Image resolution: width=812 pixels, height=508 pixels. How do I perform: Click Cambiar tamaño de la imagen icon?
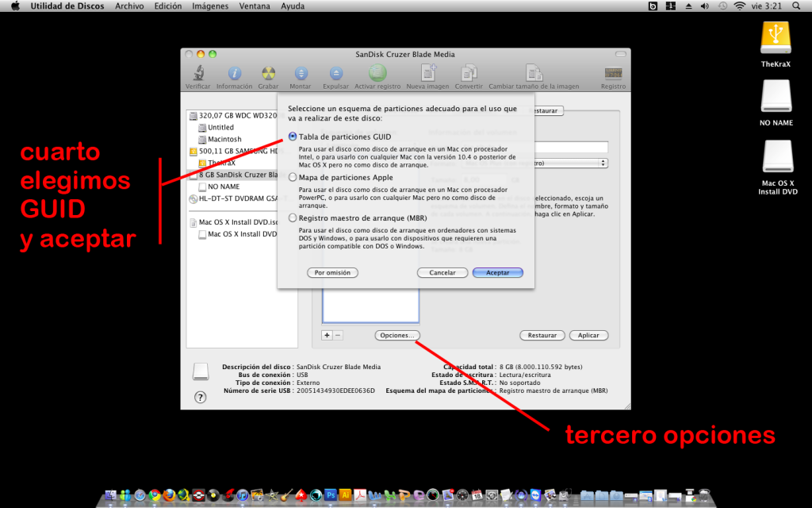click(534, 73)
